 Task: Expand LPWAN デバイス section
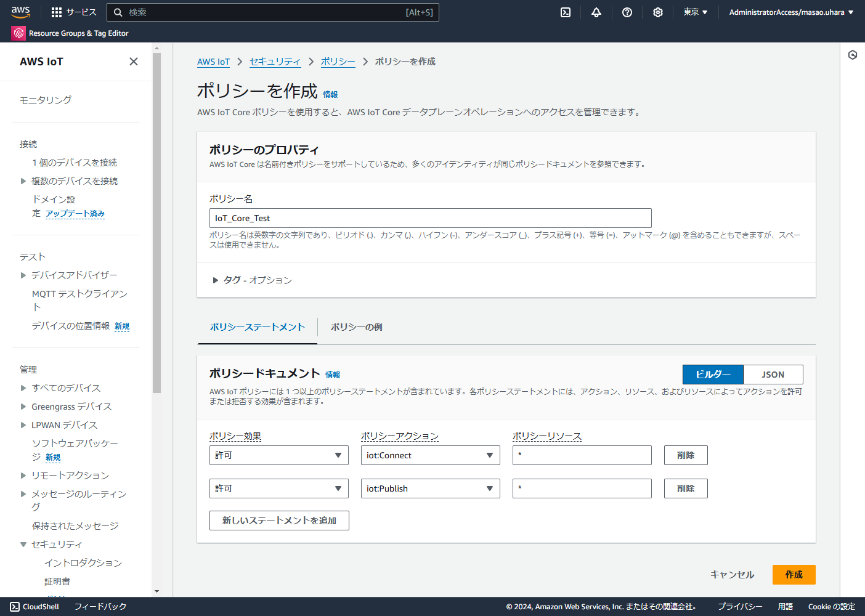23,425
